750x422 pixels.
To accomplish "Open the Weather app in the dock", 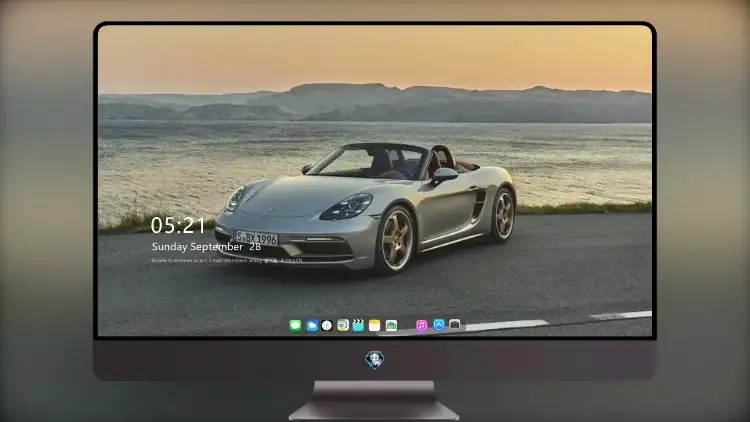I will point(312,326).
